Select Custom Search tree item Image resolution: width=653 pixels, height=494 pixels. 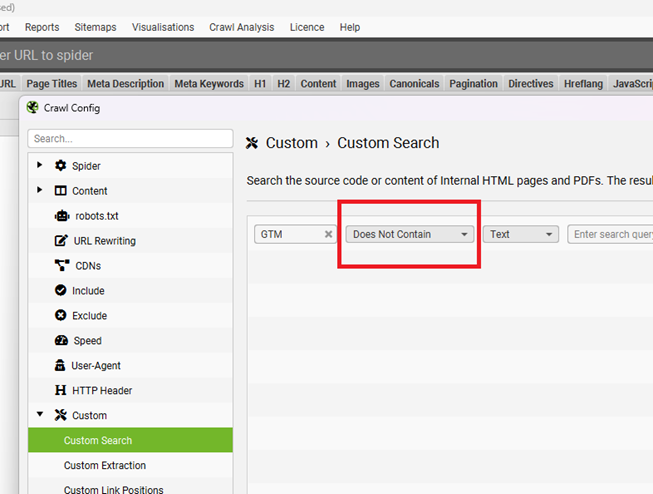[x=130, y=440]
